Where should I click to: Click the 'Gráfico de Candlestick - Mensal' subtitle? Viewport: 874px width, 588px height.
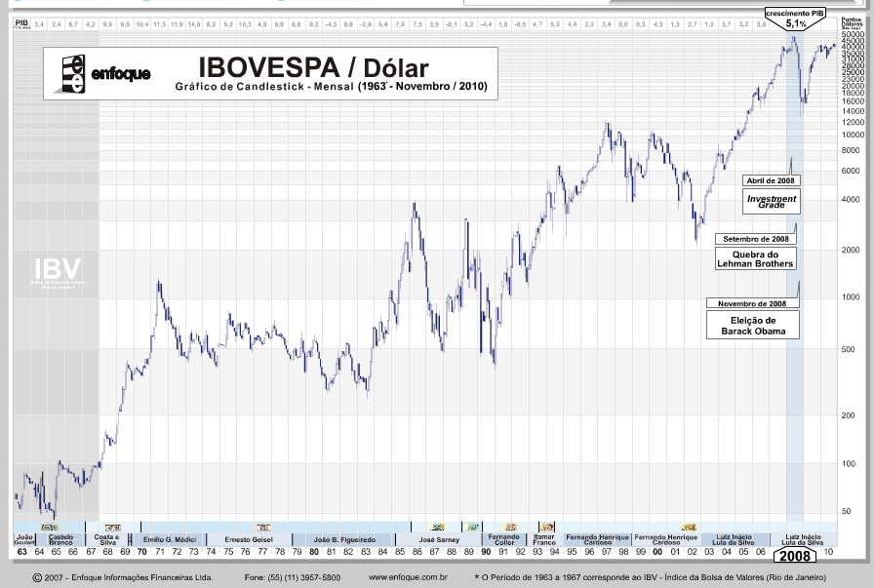click(264, 87)
